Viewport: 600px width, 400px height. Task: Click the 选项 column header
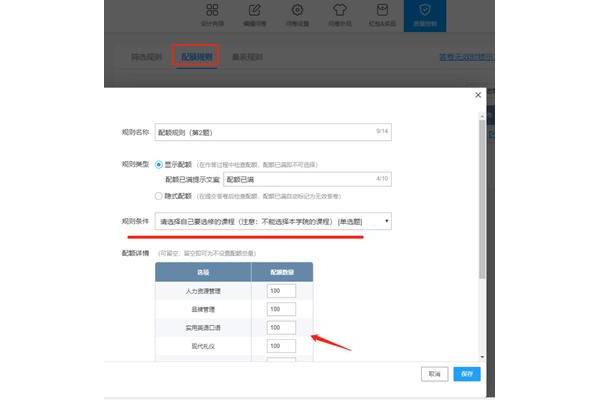click(x=203, y=272)
